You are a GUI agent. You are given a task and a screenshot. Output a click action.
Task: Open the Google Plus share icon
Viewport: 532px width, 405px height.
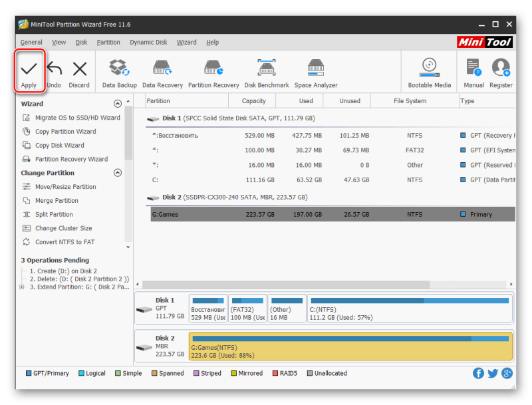click(x=507, y=374)
